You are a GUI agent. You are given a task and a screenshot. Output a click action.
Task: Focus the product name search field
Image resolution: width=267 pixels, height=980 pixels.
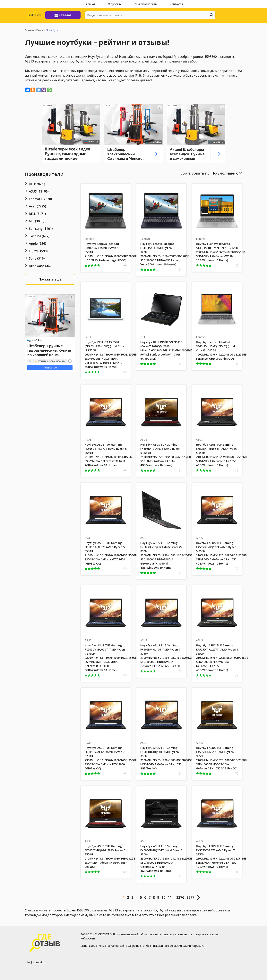147,15
